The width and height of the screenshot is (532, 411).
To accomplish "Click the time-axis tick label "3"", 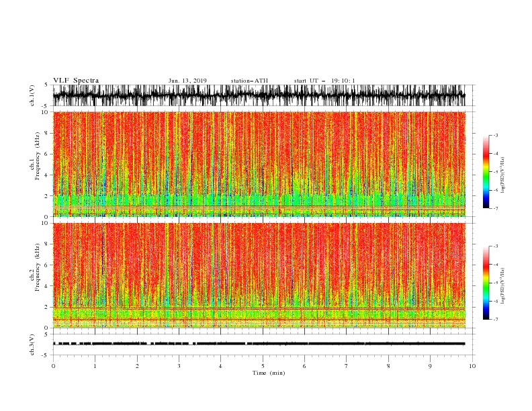I will (x=179, y=366).
